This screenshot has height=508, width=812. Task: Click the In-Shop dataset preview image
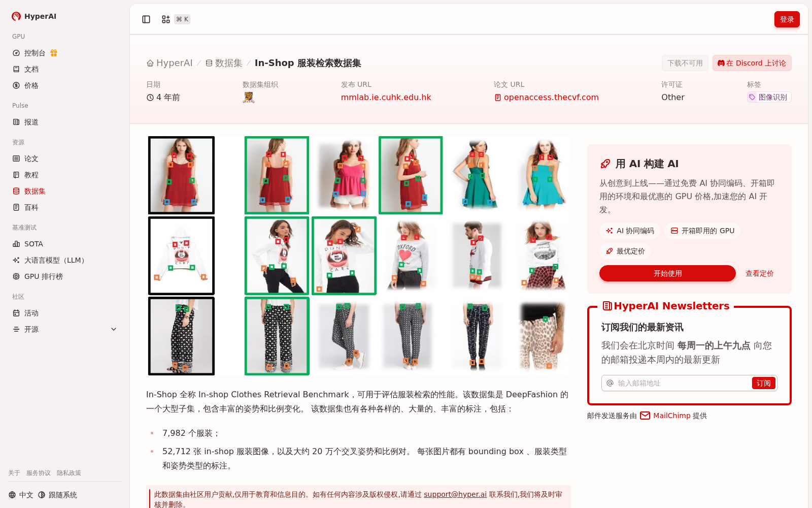pos(358,256)
